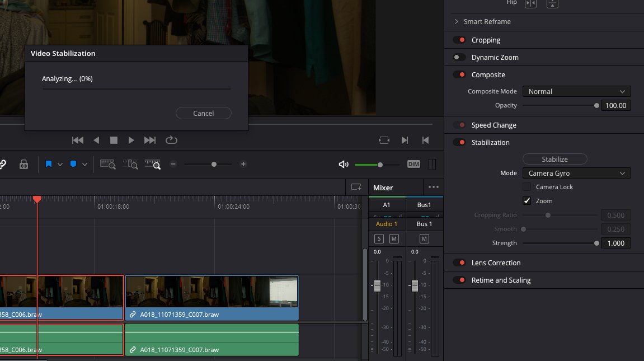
Task: Click the red playhead marker
Action: pyautogui.click(x=37, y=199)
